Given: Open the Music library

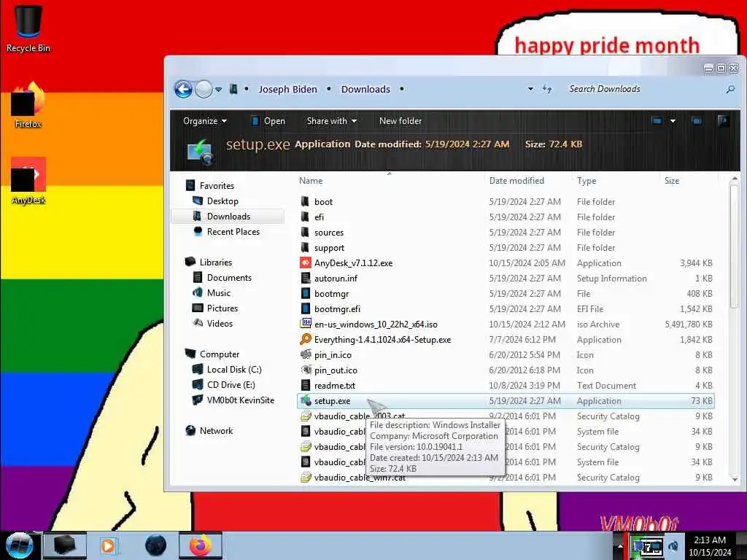Looking at the screenshot, I should (219, 293).
